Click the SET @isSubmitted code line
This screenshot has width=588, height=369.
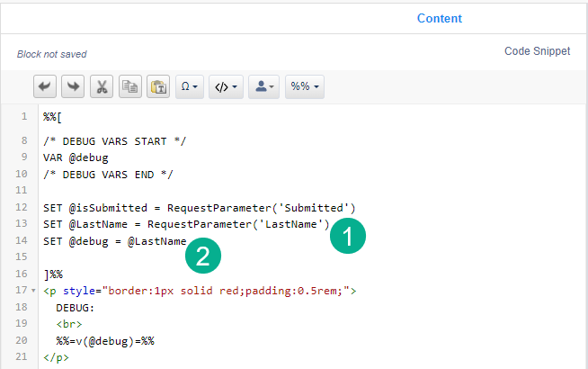pos(200,208)
